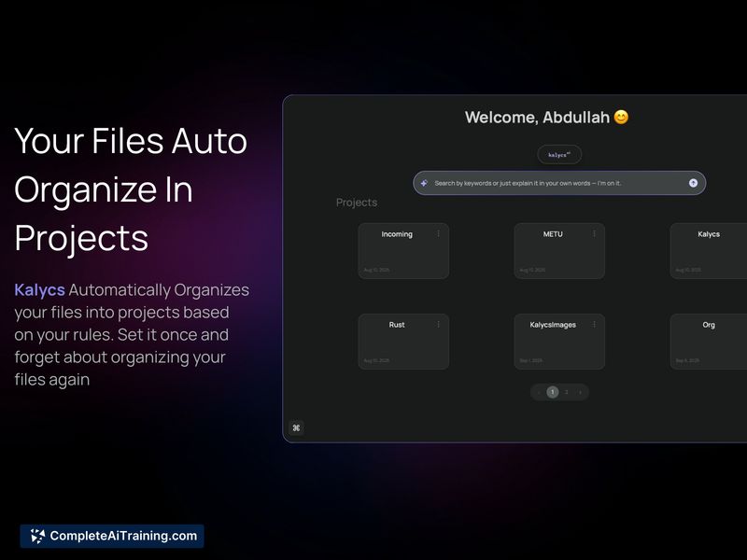
Task: Open the three-dot menu on Rust project
Action: (438, 325)
